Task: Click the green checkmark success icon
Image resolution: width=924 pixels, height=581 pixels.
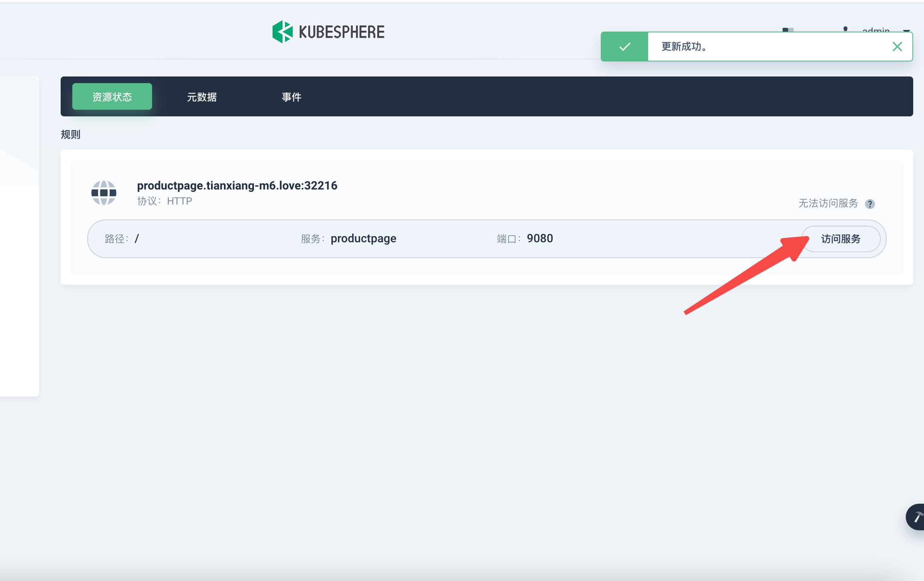Action: pyautogui.click(x=624, y=47)
